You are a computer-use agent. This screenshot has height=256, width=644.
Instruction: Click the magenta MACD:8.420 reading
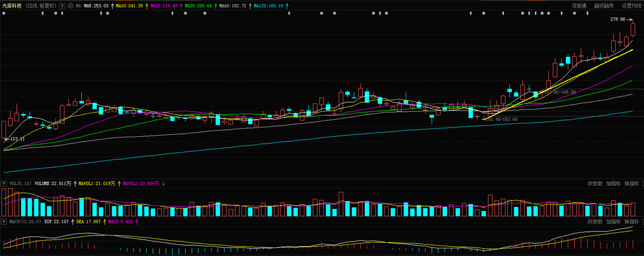(x=120, y=222)
